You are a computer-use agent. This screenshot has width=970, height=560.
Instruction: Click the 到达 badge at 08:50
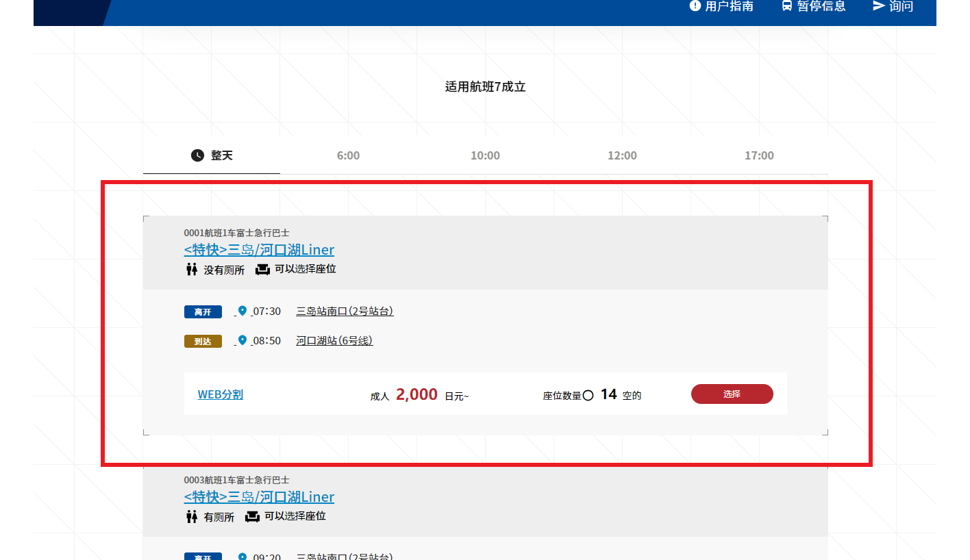[203, 341]
